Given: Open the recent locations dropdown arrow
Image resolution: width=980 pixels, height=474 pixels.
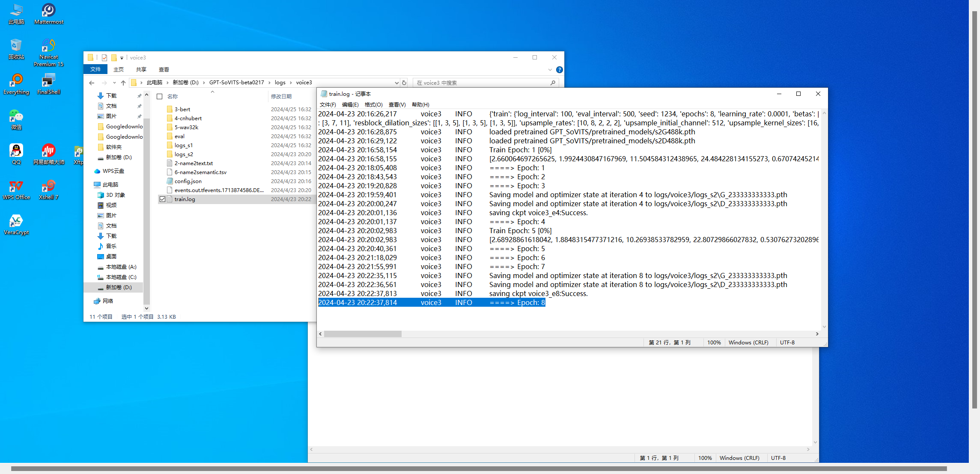Looking at the screenshot, I should (x=114, y=83).
